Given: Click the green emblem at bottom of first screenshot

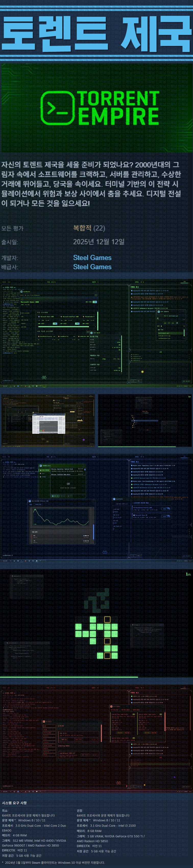Looking at the screenshot, I should (x=44, y=377).
